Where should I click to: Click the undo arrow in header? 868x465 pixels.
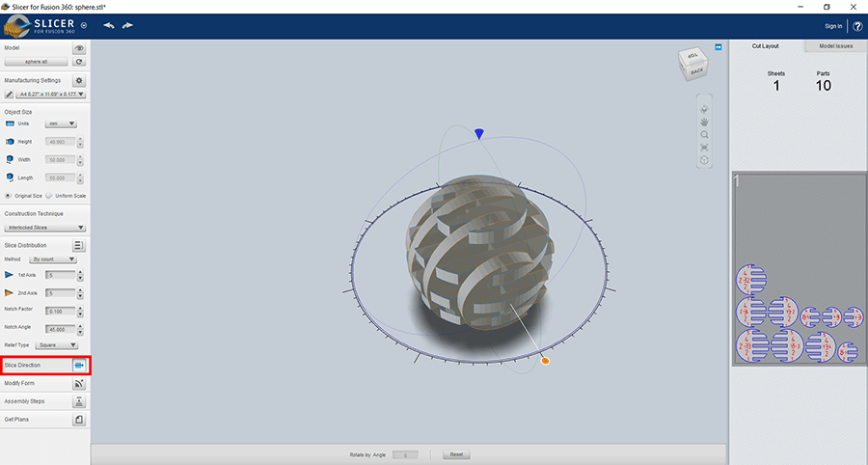109,25
